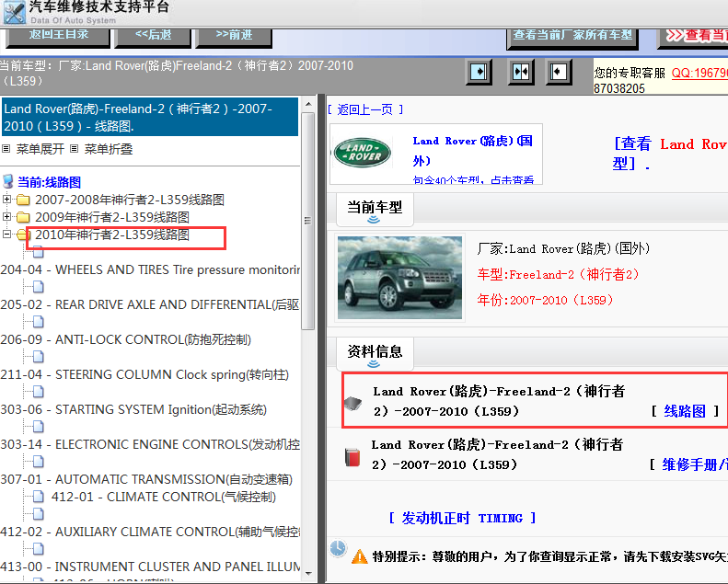Collapse the 2010年神行者2-L359线路图 folder
728x584 pixels.
click(6, 235)
